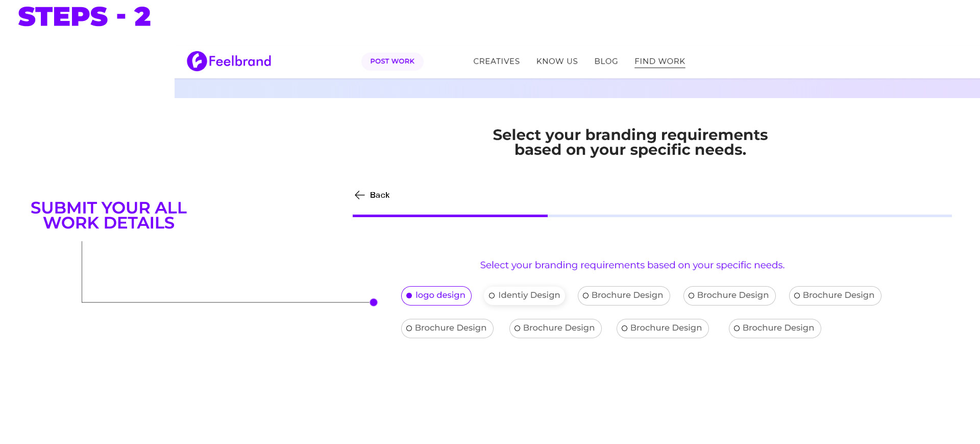Screen dimensions: 980x444
Task: Go to the KNOW US page
Action: (557, 61)
